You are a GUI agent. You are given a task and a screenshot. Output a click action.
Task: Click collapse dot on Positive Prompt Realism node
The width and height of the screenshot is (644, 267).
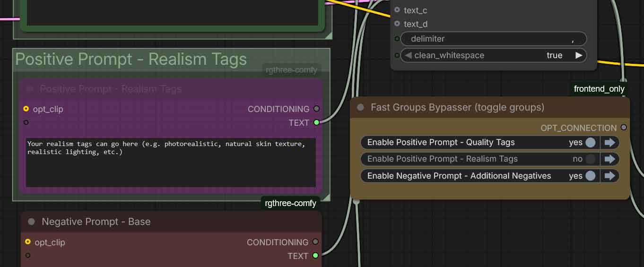30,89
